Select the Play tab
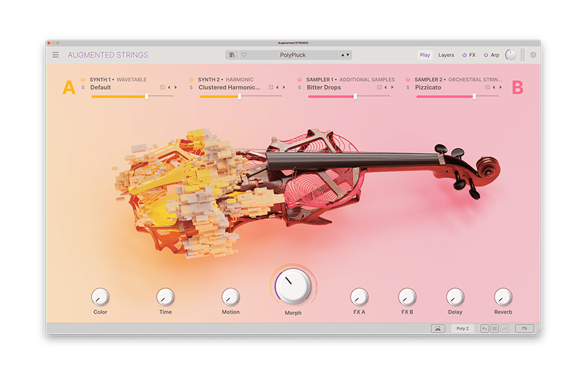Viewport: 588px width, 378px height. click(x=425, y=55)
